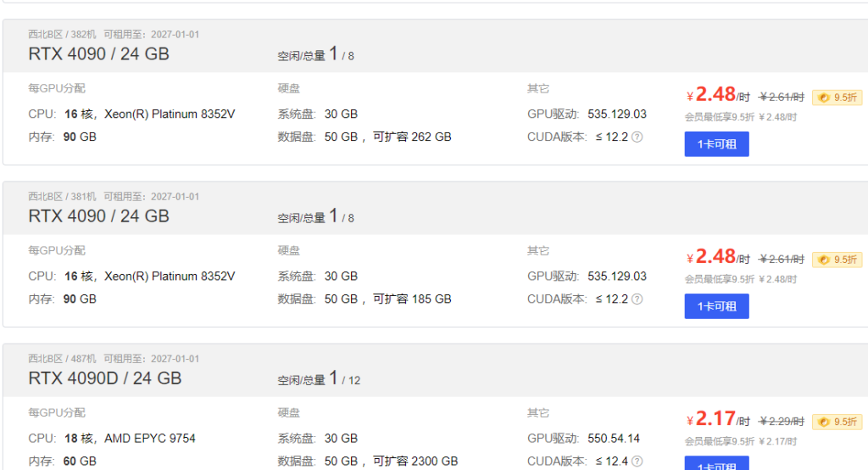This screenshot has height=470, width=868.
Task: Click the 可扩容 2300 GB data disk text
Action: (x=415, y=462)
